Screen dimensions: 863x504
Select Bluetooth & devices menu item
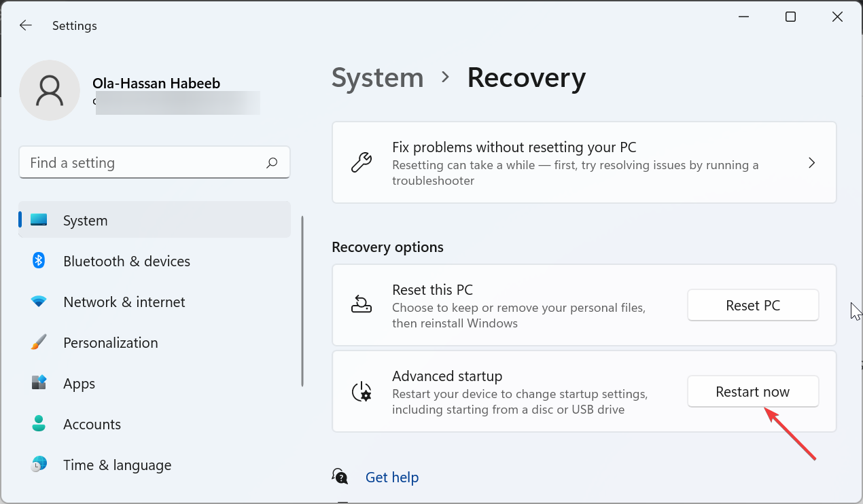pyautogui.click(x=126, y=262)
